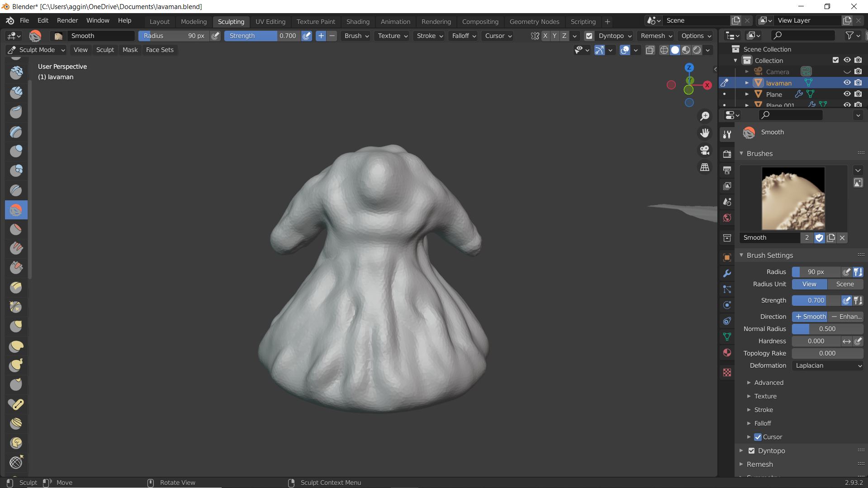Select the Elastic Deform brush
Image resolution: width=868 pixels, height=488 pixels.
tap(16, 346)
